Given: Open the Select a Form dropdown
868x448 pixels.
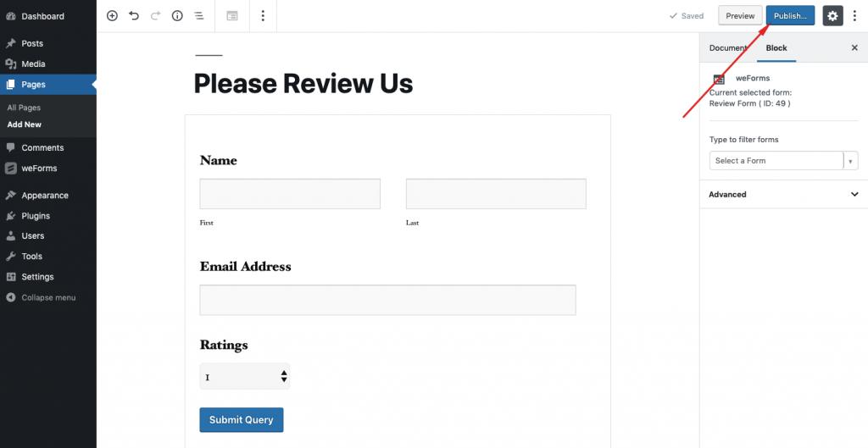Looking at the screenshot, I should tap(782, 161).
